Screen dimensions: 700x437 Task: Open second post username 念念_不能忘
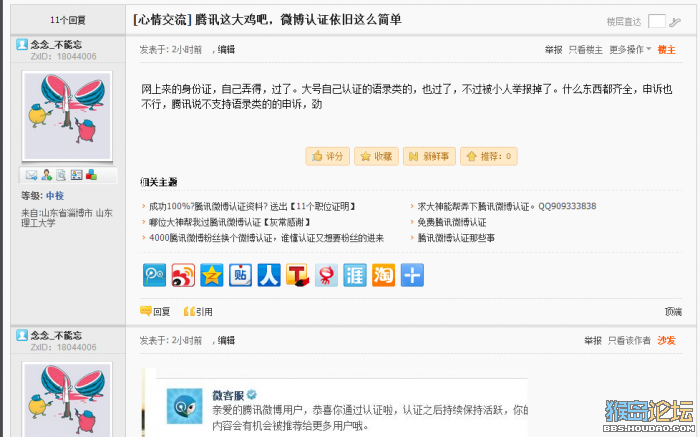(x=56, y=335)
